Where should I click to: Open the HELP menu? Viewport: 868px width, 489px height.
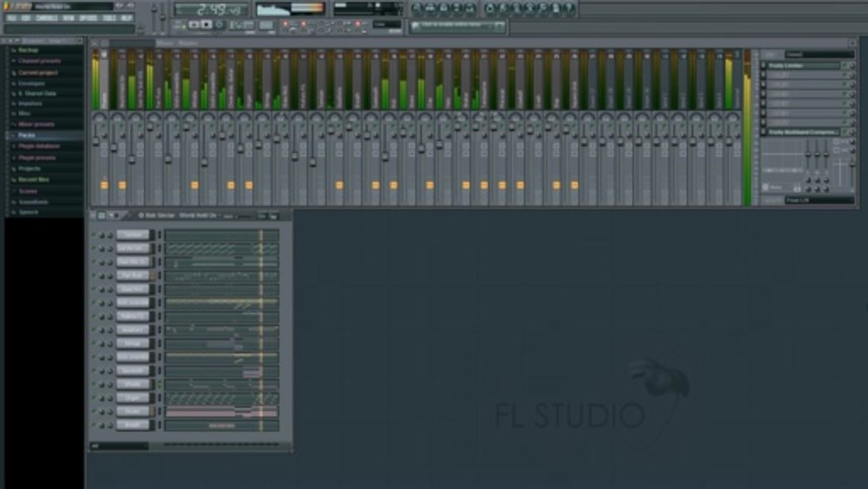tap(126, 18)
